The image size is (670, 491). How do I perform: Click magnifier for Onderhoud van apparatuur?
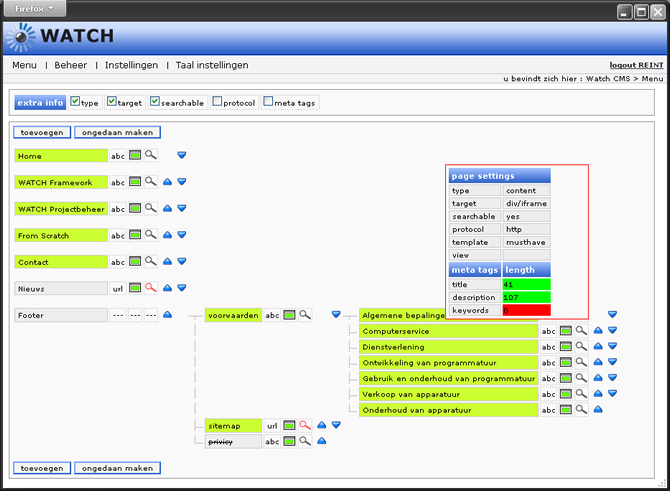tap(581, 409)
